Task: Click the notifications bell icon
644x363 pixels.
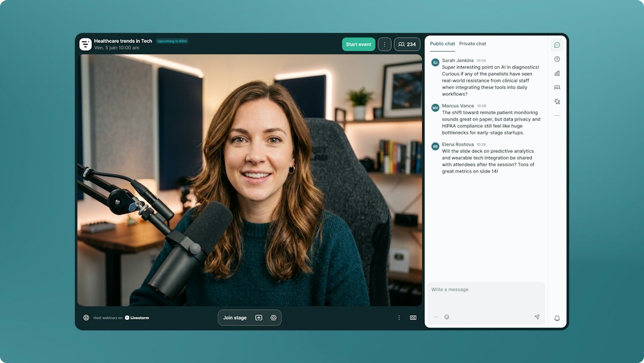Action: point(557,318)
